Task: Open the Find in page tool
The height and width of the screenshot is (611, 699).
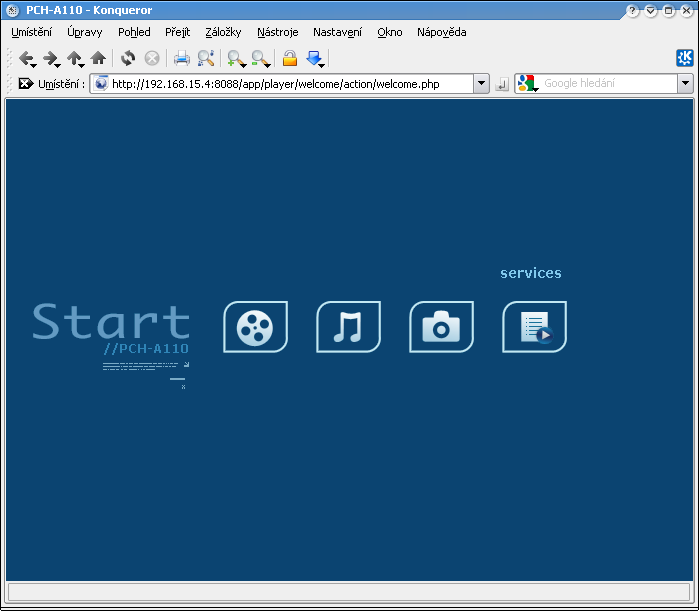Action: (206, 58)
